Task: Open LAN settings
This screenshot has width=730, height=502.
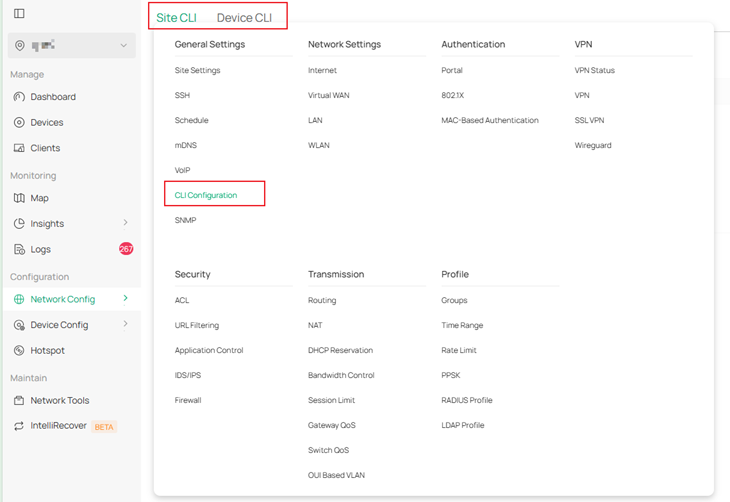Action: (315, 120)
